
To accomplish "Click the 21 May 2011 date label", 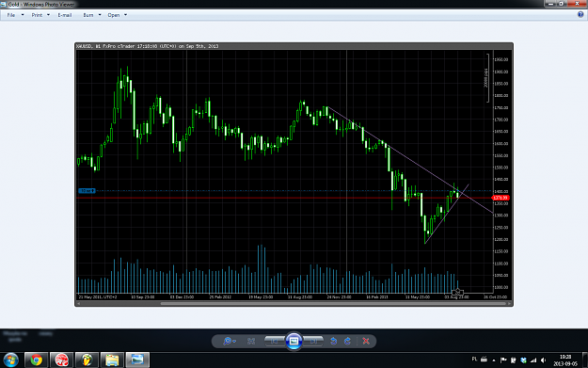I will [98, 297].
